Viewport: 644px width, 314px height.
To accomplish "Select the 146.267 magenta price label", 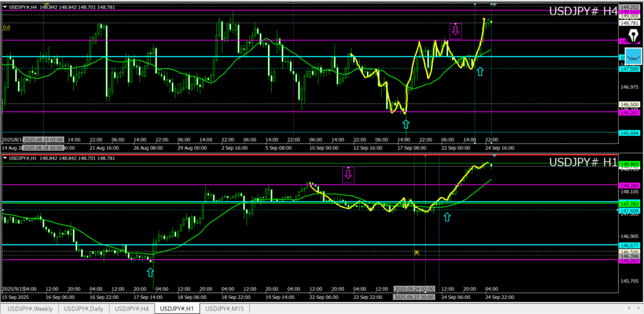I will (630, 112).
